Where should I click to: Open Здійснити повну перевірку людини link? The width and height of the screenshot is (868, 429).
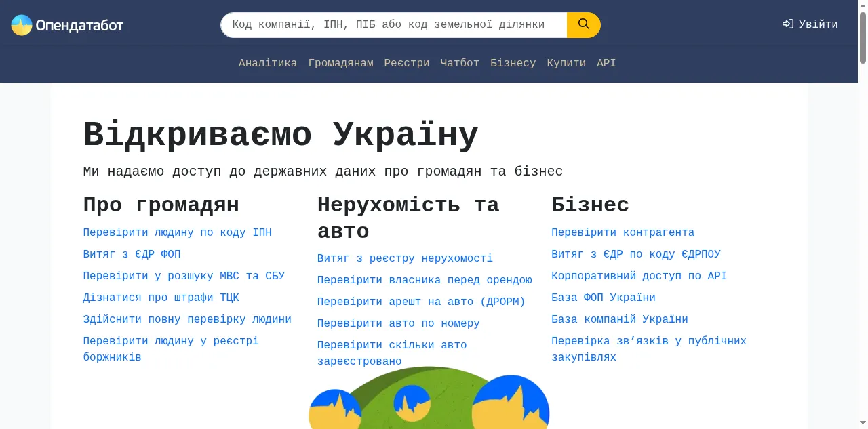(x=187, y=319)
